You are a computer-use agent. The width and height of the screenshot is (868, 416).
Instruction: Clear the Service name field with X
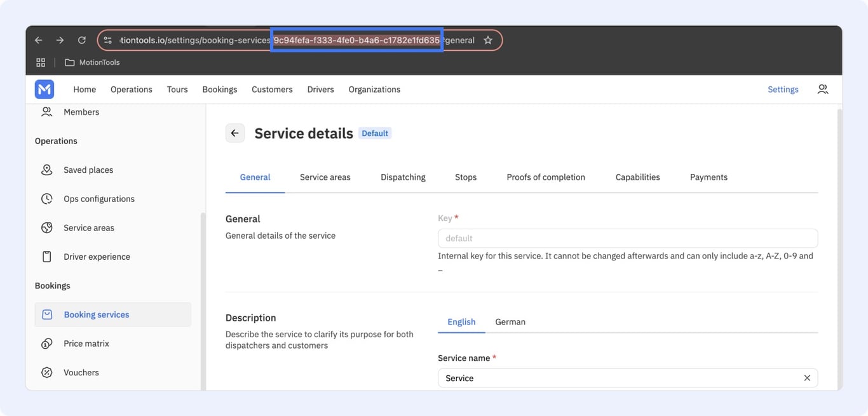click(x=807, y=378)
